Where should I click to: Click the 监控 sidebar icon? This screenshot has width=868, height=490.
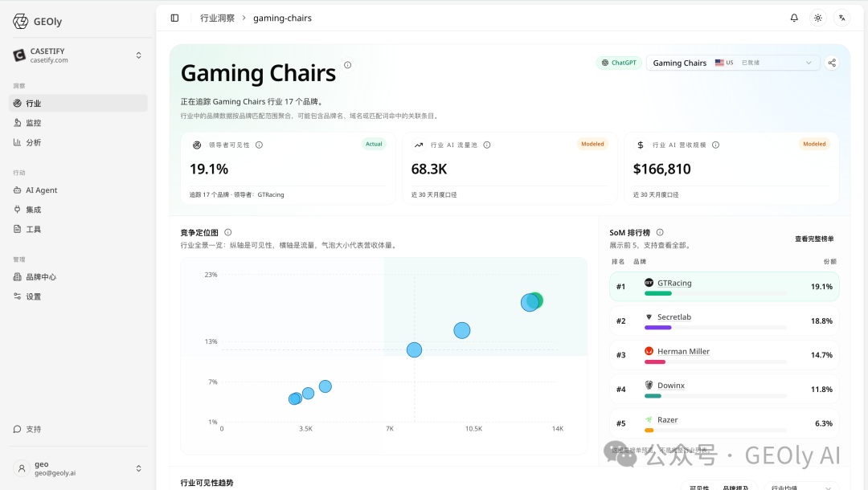coord(17,123)
